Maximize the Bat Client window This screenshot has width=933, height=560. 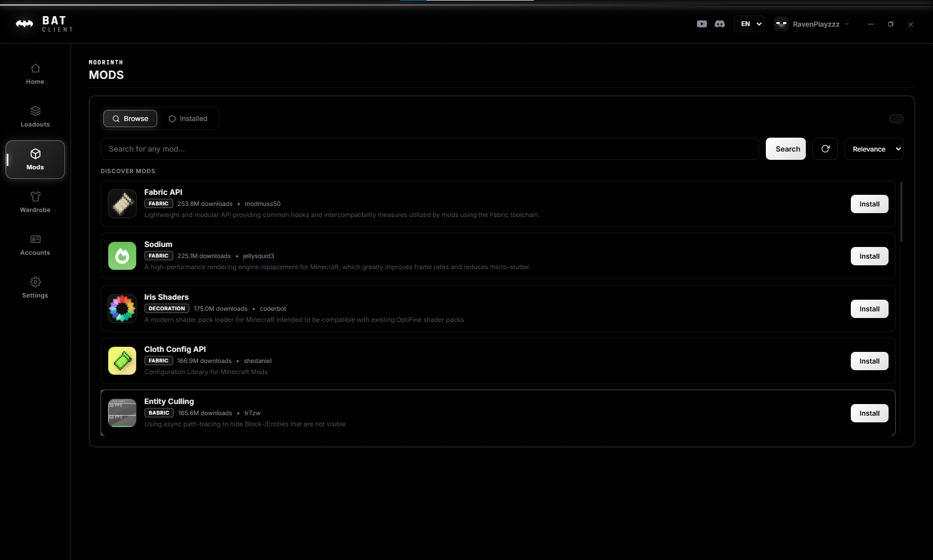pyautogui.click(x=891, y=24)
